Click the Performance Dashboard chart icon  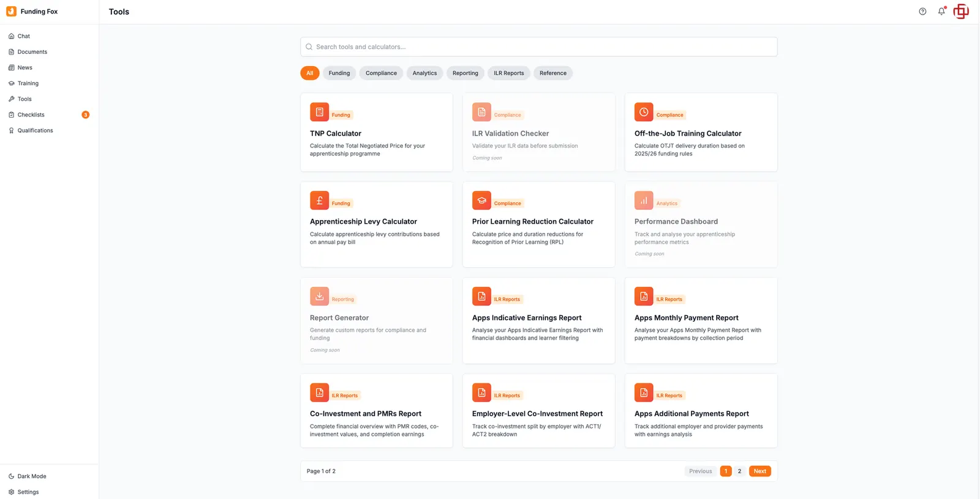644,200
